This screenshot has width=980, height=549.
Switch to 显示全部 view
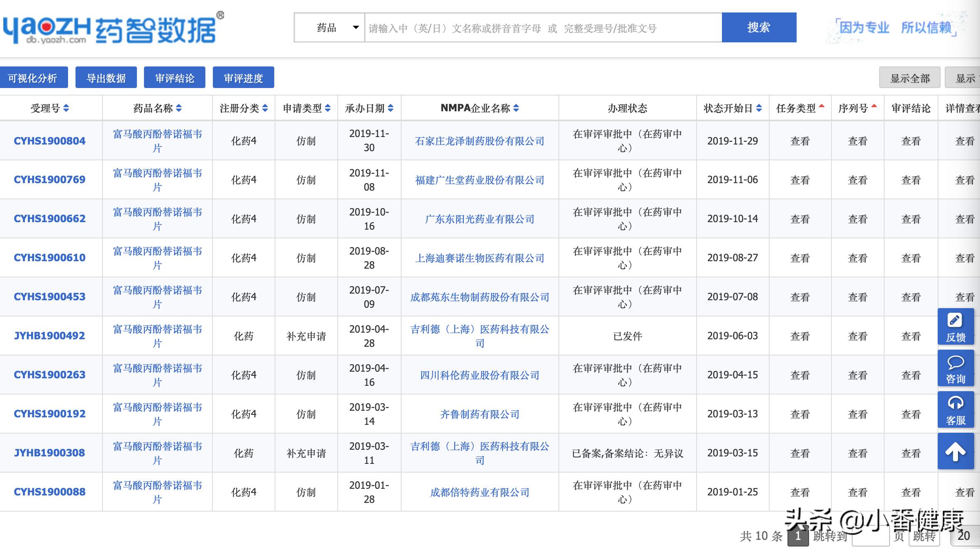click(909, 77)
